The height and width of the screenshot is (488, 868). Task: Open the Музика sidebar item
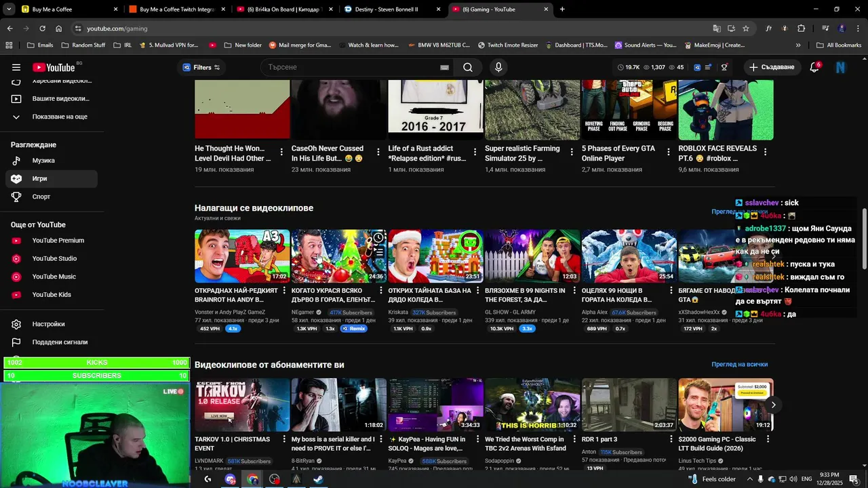[52, 161]
